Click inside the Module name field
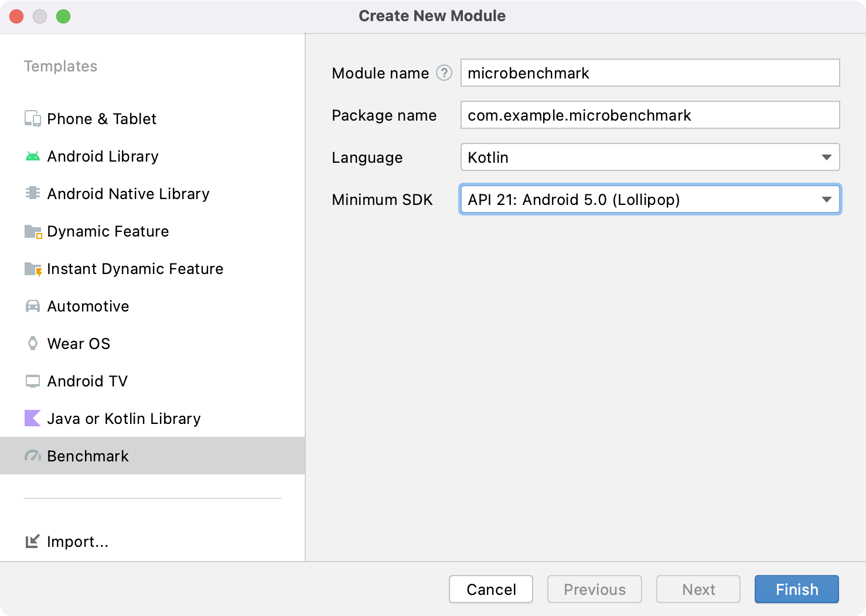This screenshot has height=616, width=866. click(650, 73)
